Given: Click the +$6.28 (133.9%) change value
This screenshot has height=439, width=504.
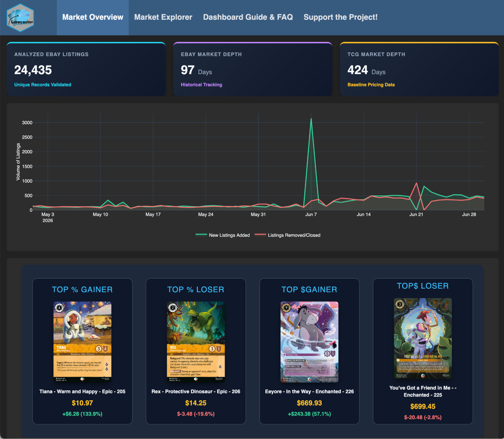Looking at the screenshot, I should (x=82, y=414).
